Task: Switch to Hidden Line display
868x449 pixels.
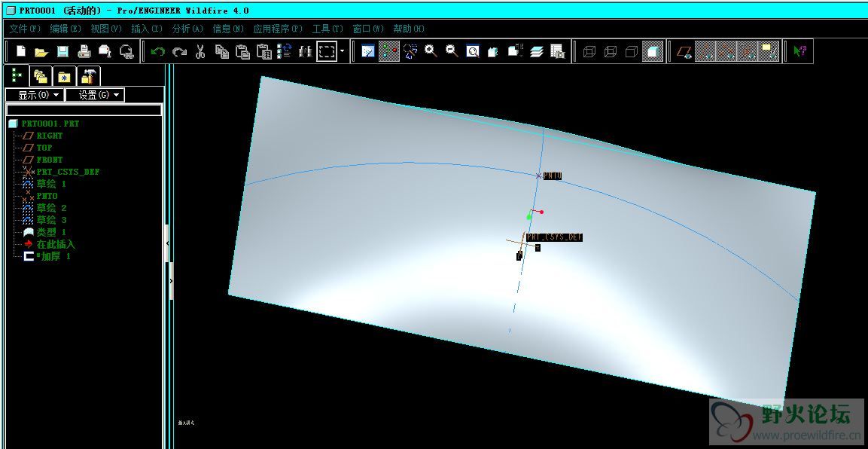Action: pos(611,51)
